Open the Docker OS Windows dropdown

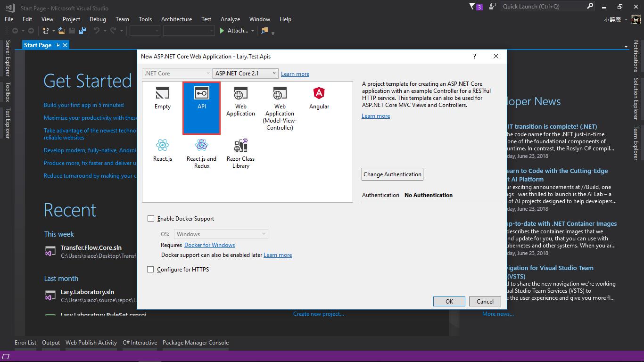(x=221, y=234)
